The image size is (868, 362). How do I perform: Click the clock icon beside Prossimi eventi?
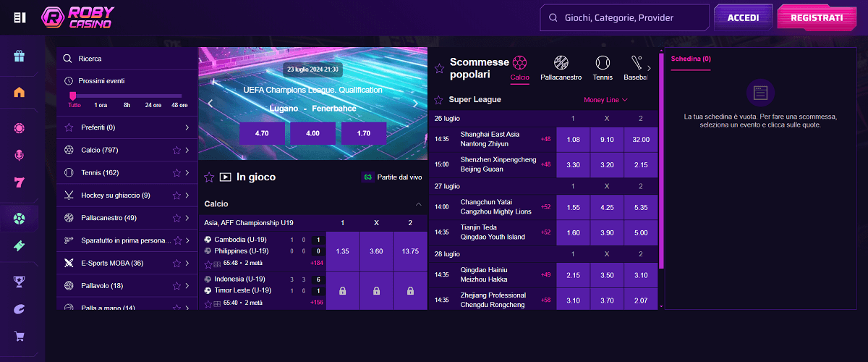click(69, 81)
